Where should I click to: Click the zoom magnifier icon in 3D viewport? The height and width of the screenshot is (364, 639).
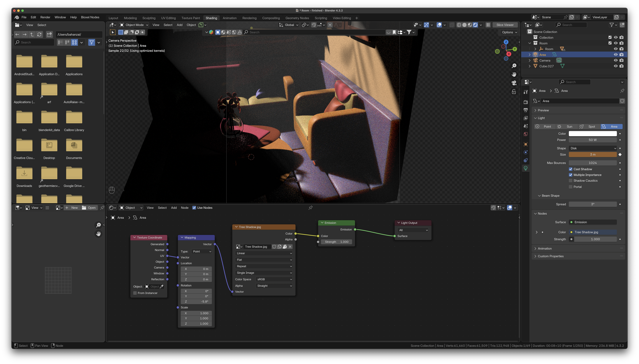(514, 66)
